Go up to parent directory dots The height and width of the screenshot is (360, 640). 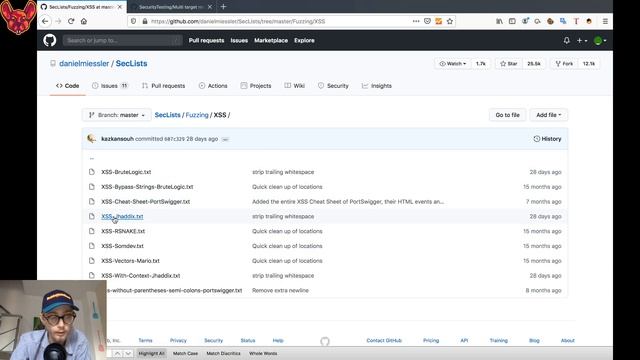92,158
